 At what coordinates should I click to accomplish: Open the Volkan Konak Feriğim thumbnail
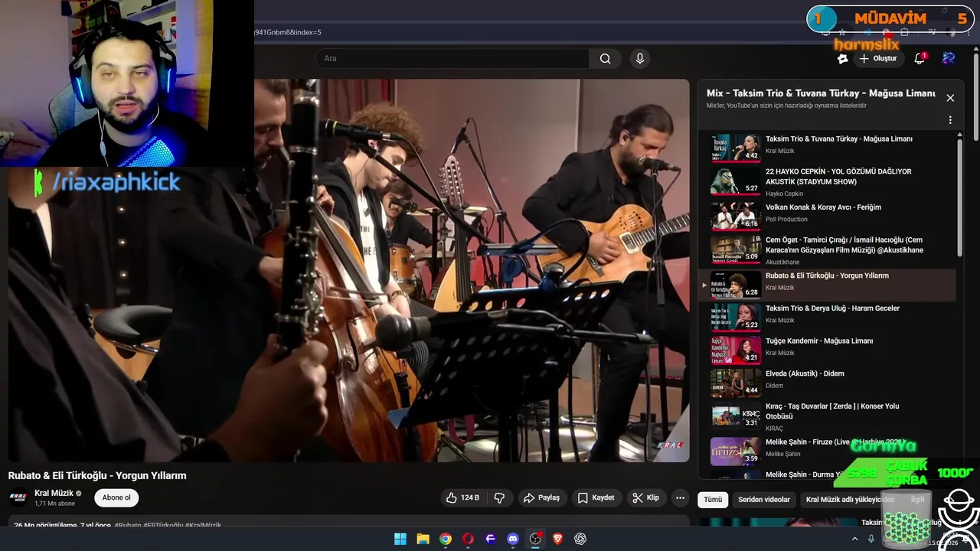pyautogui.click(x=736, y=216)
